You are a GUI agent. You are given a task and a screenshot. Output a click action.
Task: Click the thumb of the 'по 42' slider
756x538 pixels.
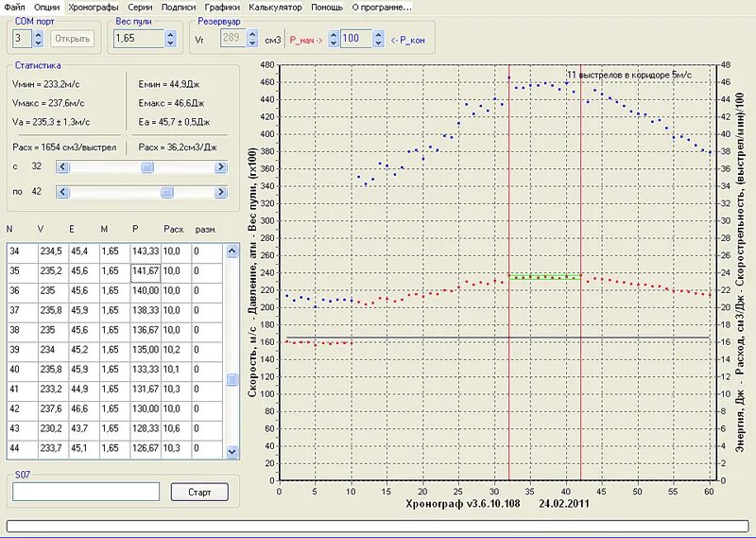tap(166, 193)
